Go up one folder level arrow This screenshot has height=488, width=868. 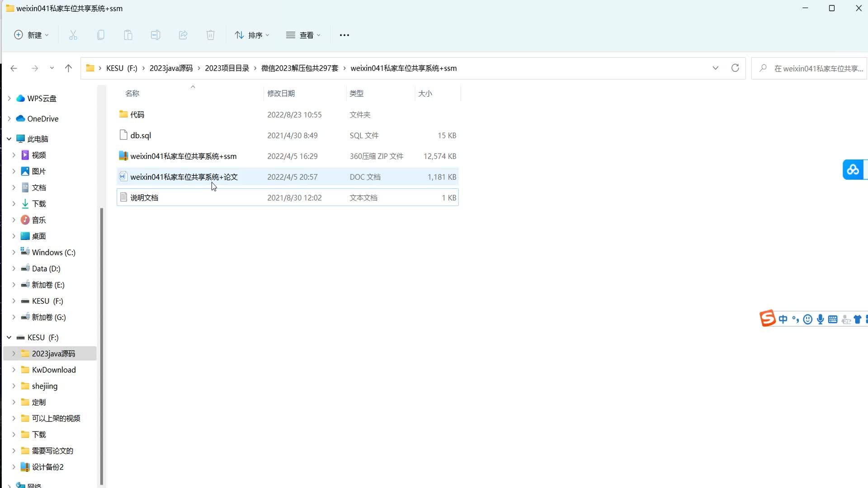[68, 68]
